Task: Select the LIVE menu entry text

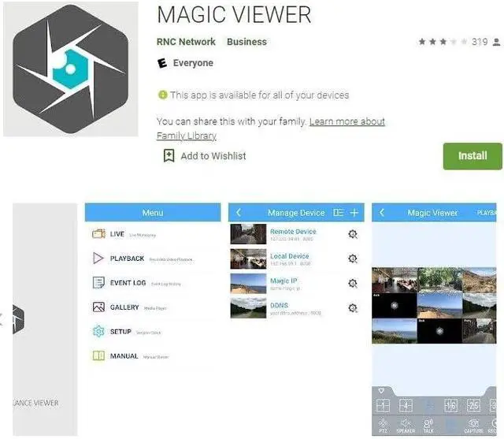Action: (117, 234)
